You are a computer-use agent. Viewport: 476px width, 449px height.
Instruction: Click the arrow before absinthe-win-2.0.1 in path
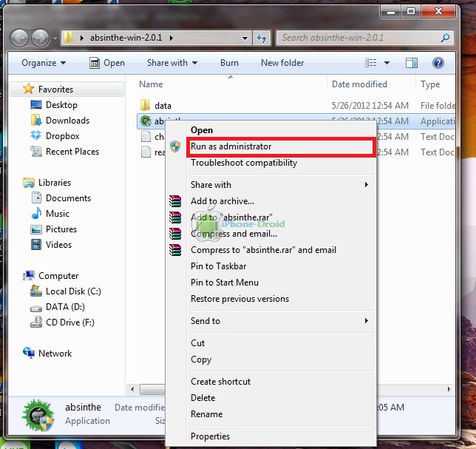point(81,38)
